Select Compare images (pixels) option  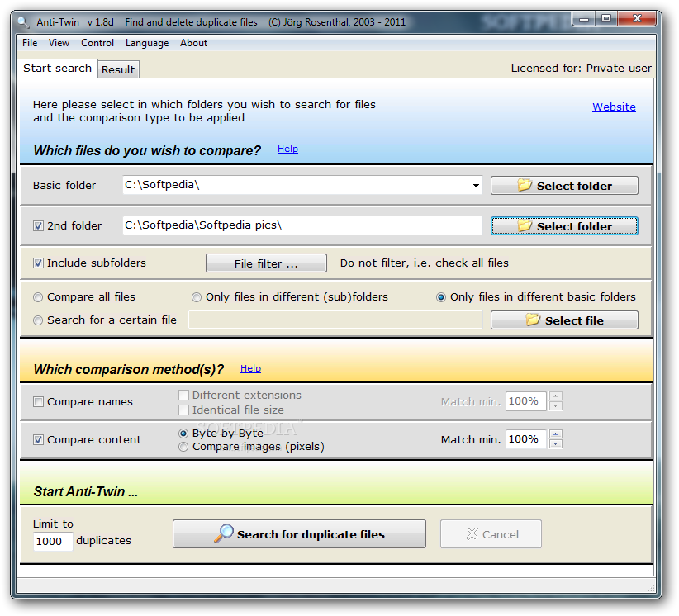tap(183, 447)
